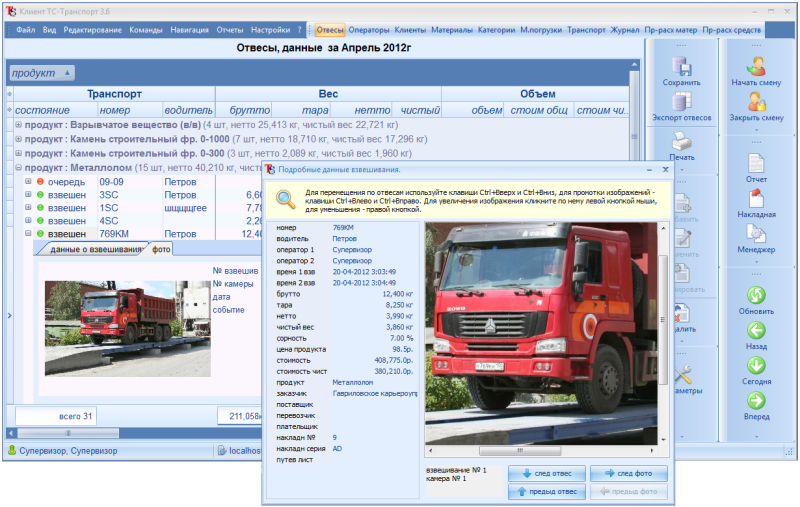Click the partially hidden Удалить icon
The image size is (800, 507).
coord(682,313)
